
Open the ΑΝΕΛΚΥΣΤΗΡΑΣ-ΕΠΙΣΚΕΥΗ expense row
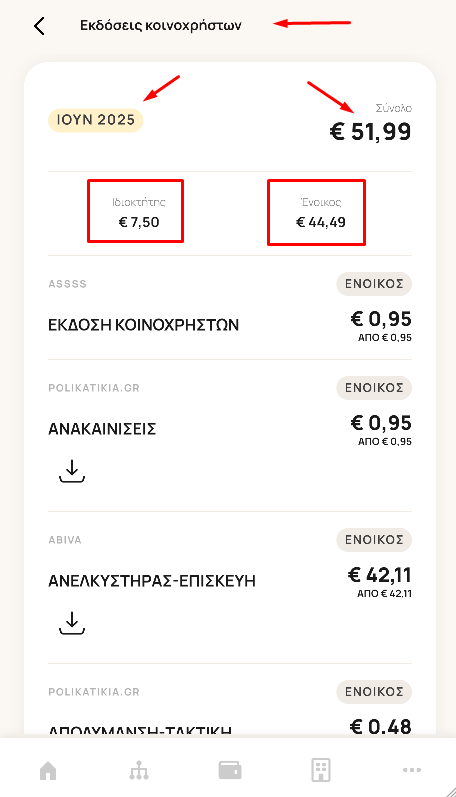[230, 588]
